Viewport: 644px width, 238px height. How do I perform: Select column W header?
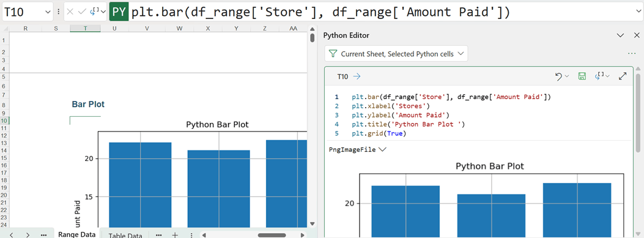pyautogui.click(x=179, y=28)
